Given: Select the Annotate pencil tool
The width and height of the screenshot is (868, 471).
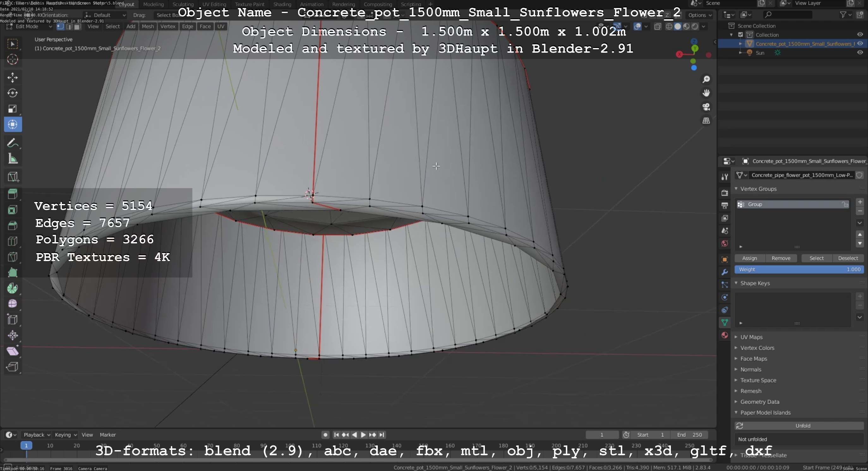Looking at the screenshot, I should coord(13,143).
